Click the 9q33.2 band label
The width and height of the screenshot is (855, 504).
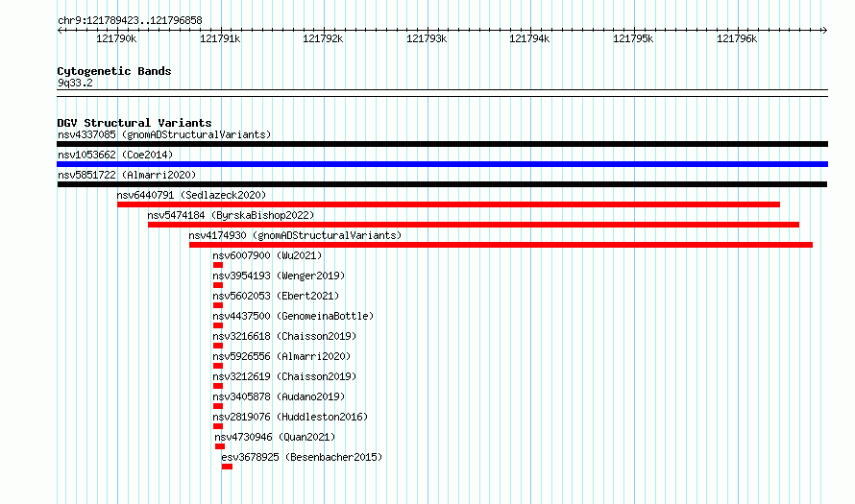(75, 83)
